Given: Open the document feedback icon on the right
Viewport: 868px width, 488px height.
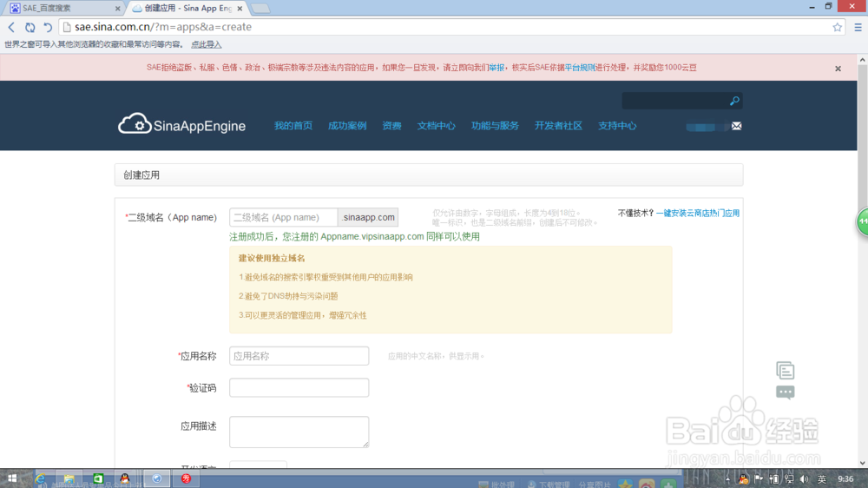Looking at the screenshot, I should pos(785,370).
